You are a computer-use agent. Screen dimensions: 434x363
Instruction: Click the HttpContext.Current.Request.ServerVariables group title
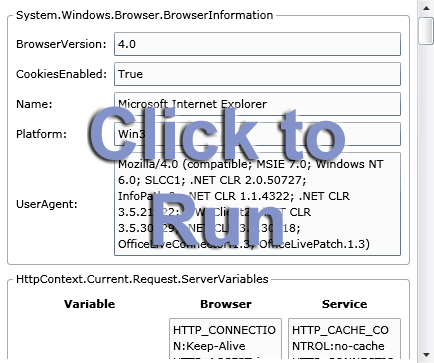click(142, 279)
